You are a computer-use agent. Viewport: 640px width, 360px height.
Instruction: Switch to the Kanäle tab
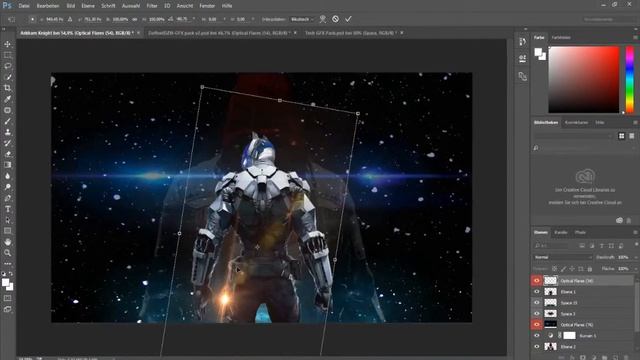(560, 232)
